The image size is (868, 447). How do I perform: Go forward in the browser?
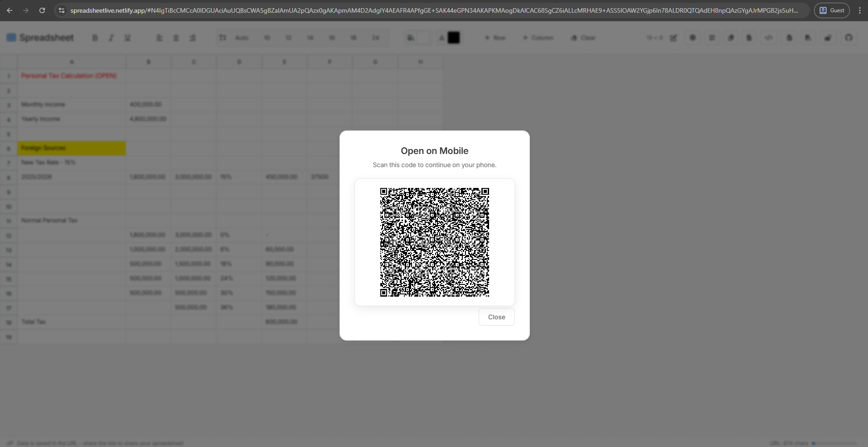(26, 10)
